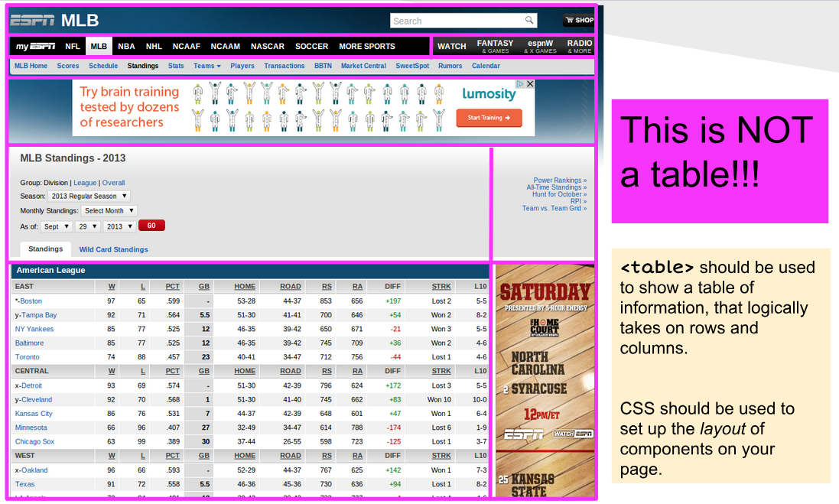Click the Start Training button

489,118
